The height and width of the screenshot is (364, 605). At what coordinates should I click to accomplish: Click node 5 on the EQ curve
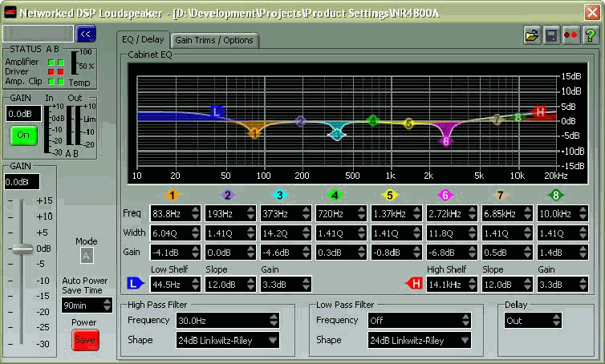tap(408, 123)
